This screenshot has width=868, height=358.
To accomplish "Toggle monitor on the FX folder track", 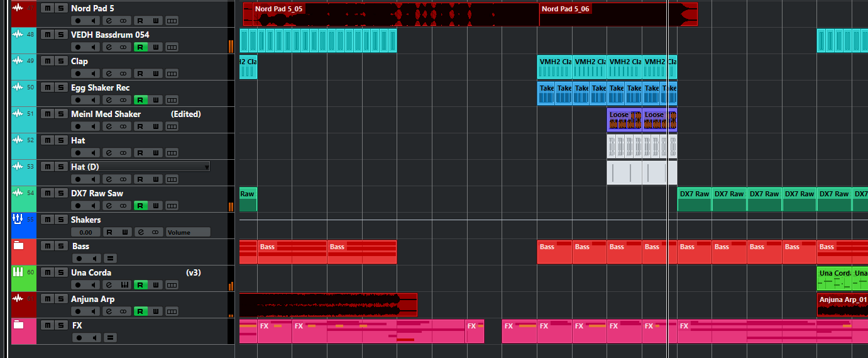I will [x=94, y=338].
